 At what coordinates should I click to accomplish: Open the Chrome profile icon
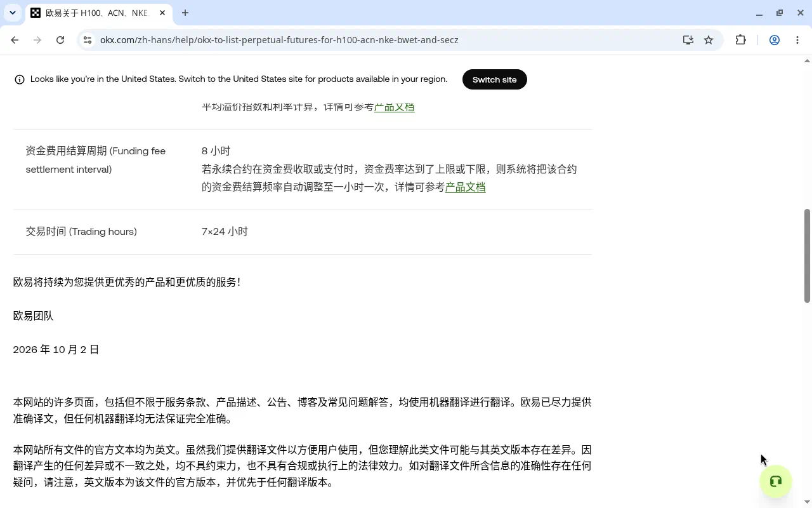tap(775, 40)
